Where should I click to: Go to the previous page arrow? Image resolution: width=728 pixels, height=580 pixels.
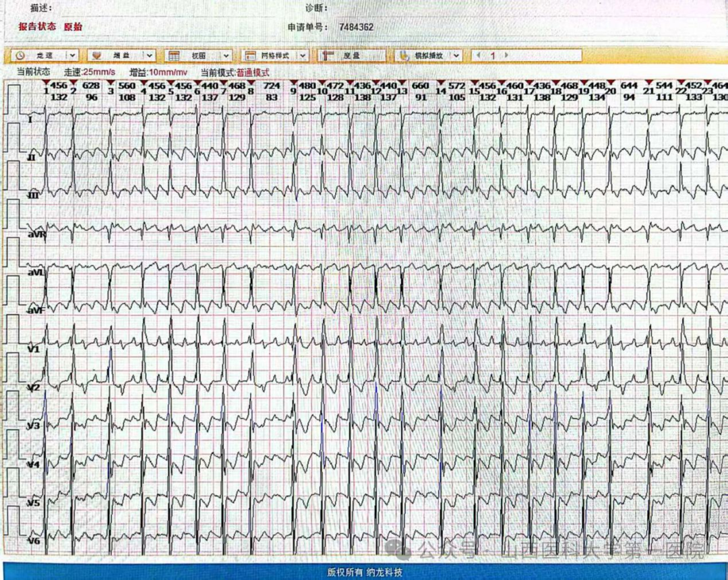(x=478, y=56)
